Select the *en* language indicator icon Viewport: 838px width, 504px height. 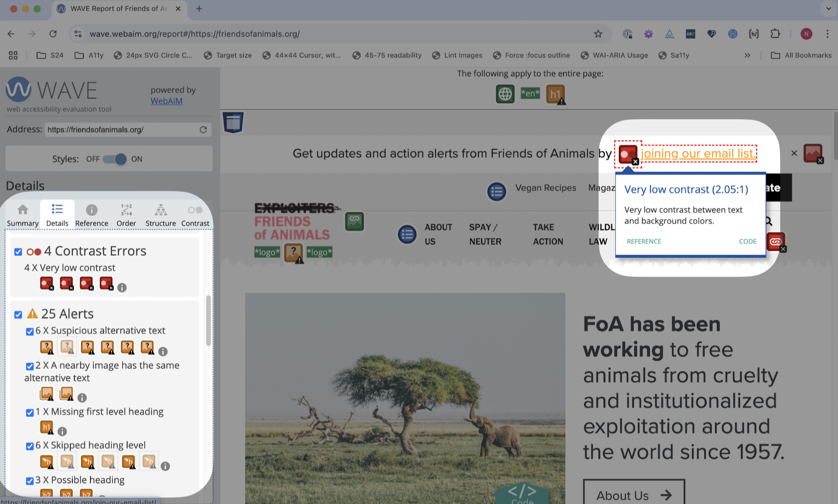click(x=530, y=93)
